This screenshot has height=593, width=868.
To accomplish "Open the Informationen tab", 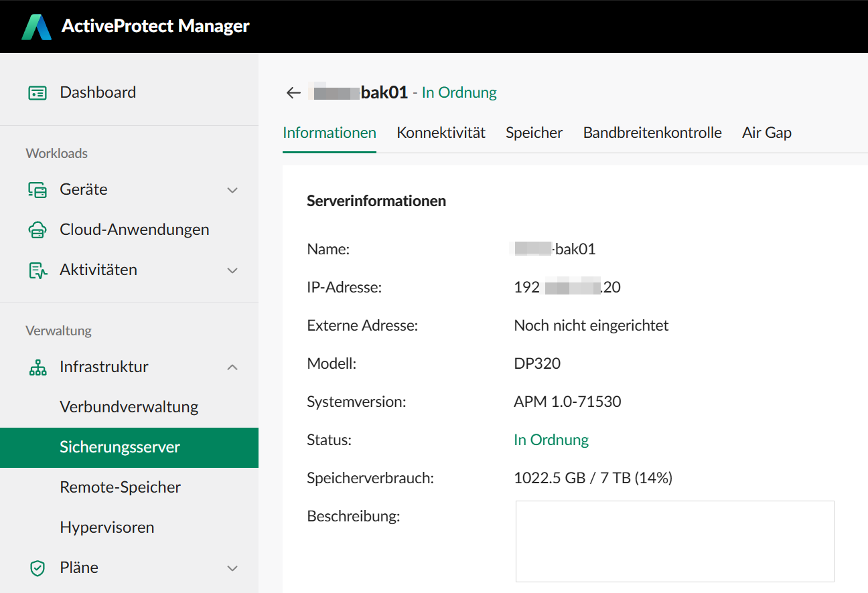I will [x=330, y=133].
